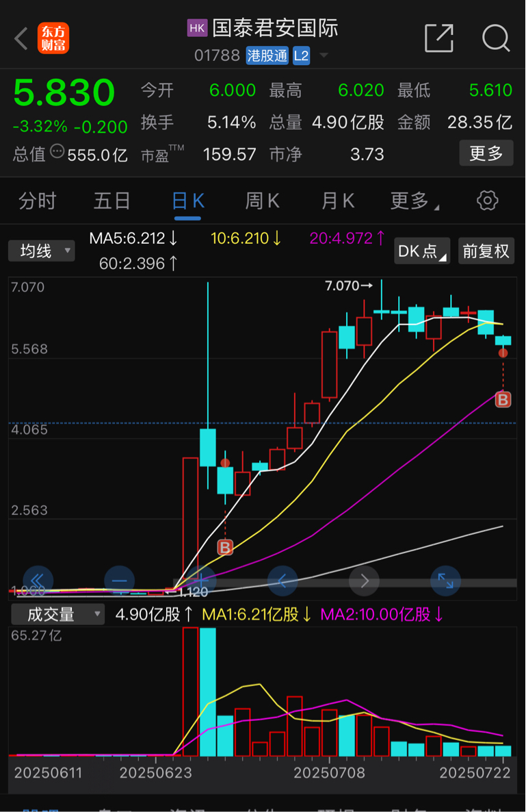The height and width of the screenshot is (812, 526).
Task: Tap the magenta 20:4.972 MA value
Action: tap(347, 238)
